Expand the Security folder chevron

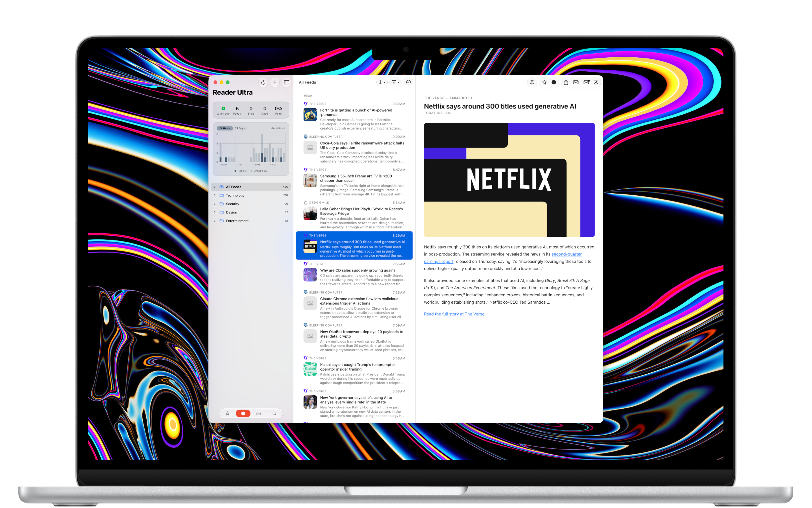pyautogui.click(x=215, y=203)
